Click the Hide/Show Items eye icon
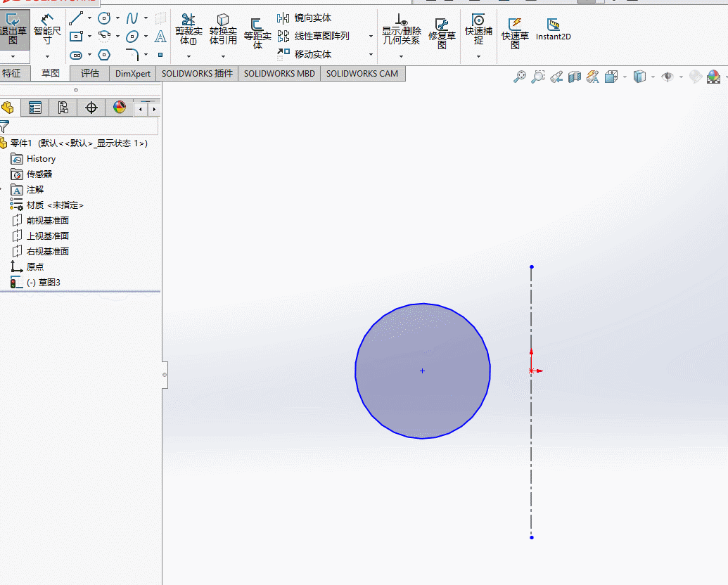728x585 pixels. coord(668,77)
